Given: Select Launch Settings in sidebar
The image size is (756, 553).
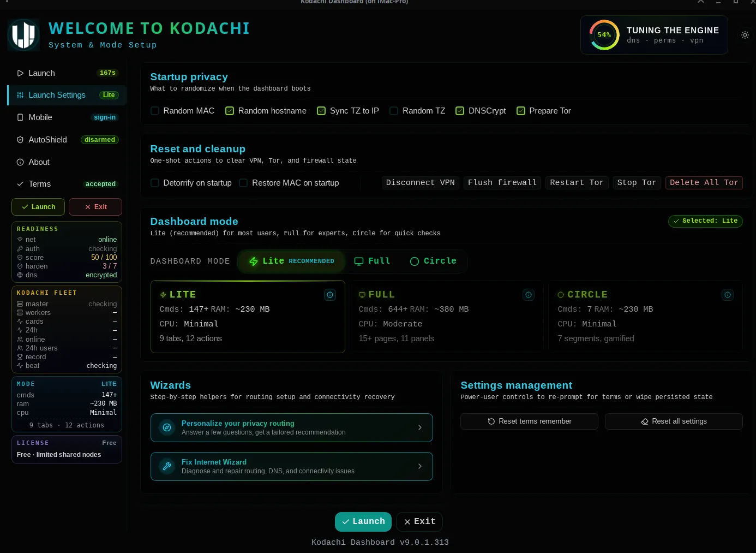Looking at the screenshot, I should click(x=67, y=95).
